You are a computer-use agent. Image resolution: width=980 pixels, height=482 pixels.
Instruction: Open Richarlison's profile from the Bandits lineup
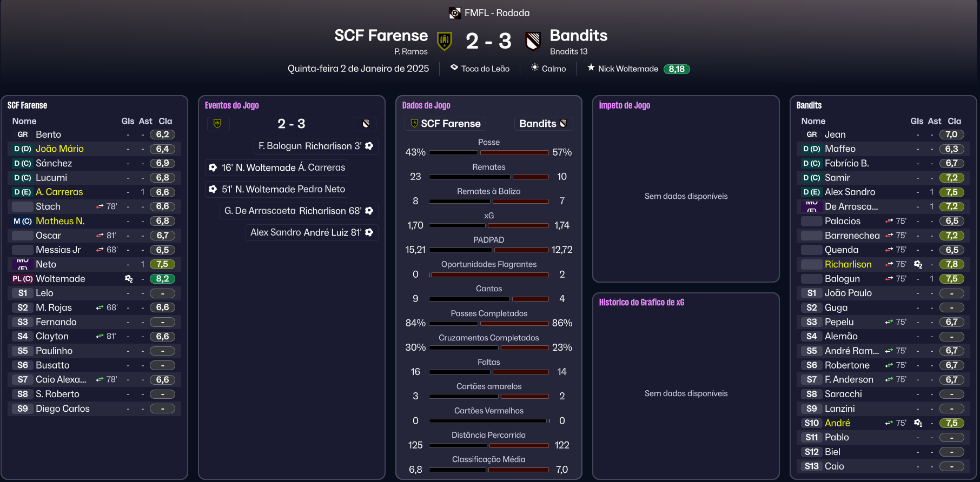tap(847, 264)
